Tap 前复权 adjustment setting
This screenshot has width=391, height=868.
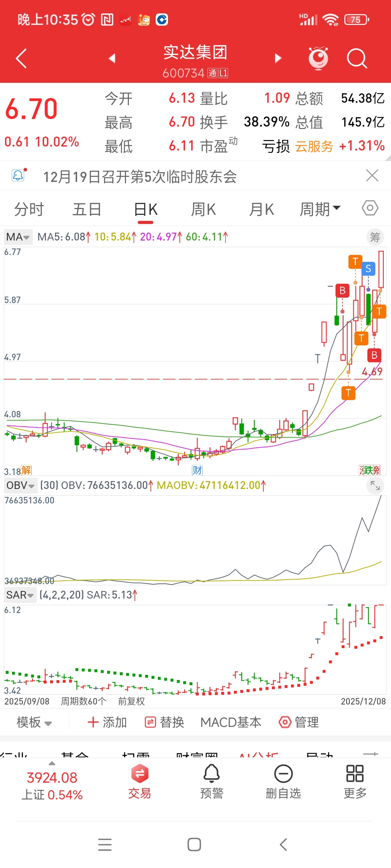coord(131,701)
